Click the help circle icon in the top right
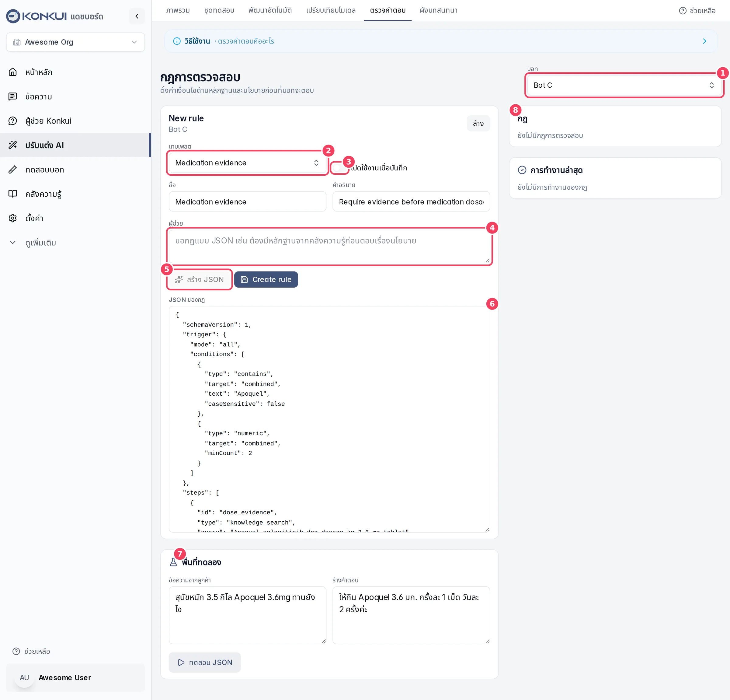 pos(682,10)
